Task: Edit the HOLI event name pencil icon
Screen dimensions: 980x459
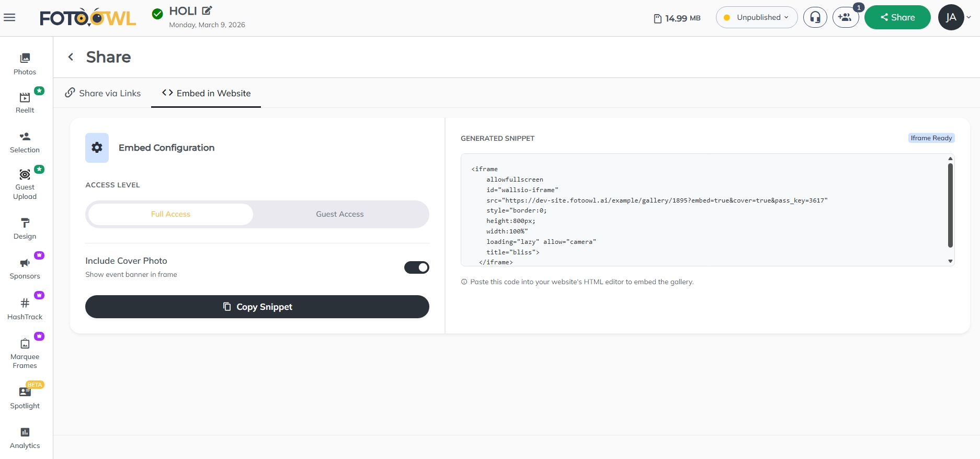Action: tap(207, 10)
